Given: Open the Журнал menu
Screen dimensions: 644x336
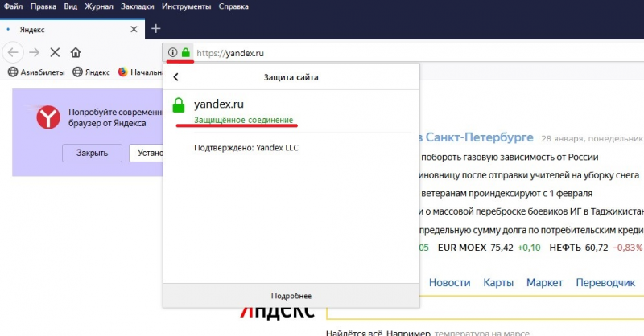Looking at the screenshot, I should 98,6.
